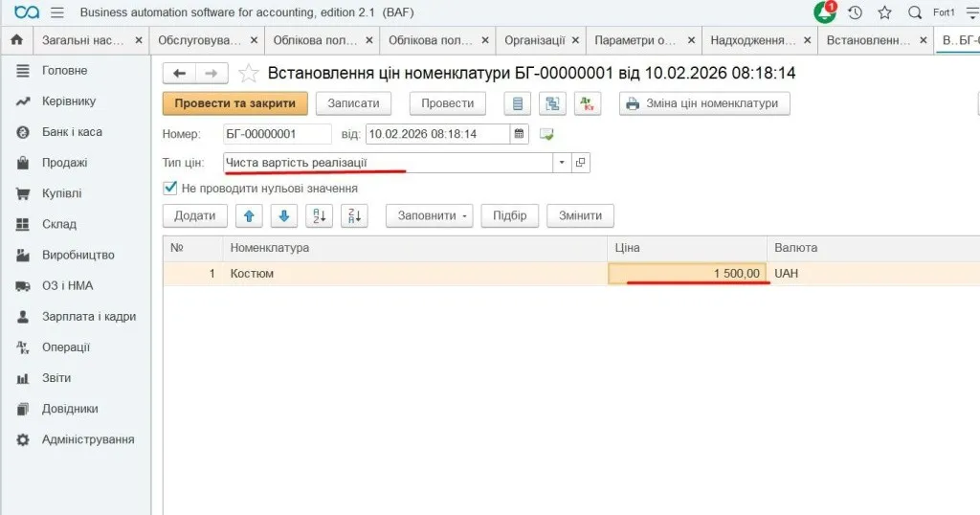This screenshot has width=980, height=515.
Task: Click the Підбір button
Action: coord(509,215)
